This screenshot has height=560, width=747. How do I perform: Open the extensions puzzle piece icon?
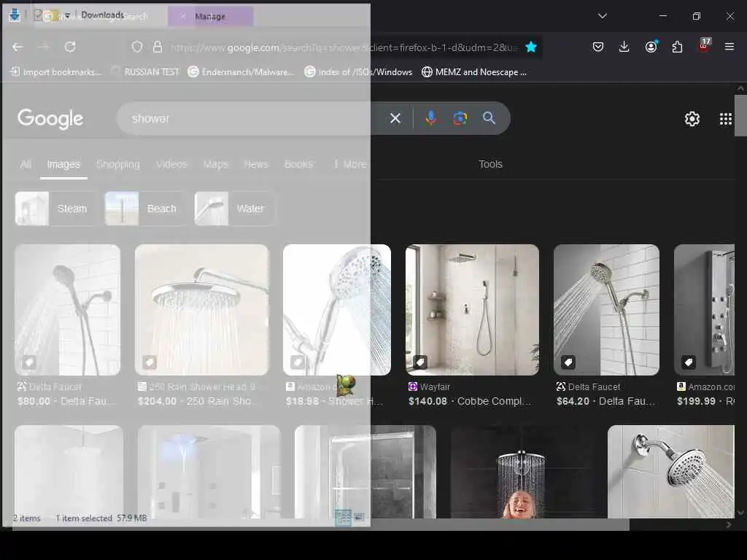[x=677, y=47]
